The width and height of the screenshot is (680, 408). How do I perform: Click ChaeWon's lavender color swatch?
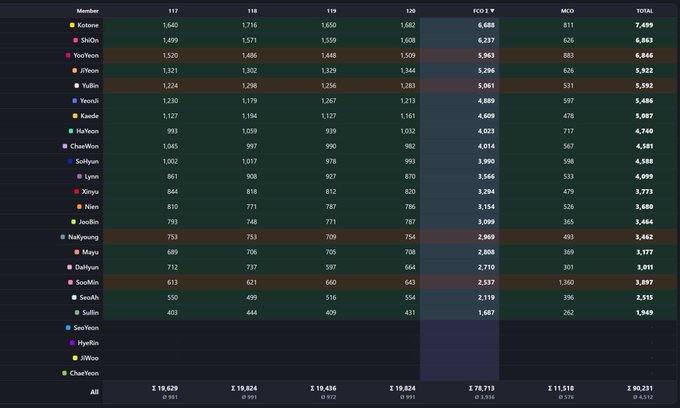[x=65, y=146]
